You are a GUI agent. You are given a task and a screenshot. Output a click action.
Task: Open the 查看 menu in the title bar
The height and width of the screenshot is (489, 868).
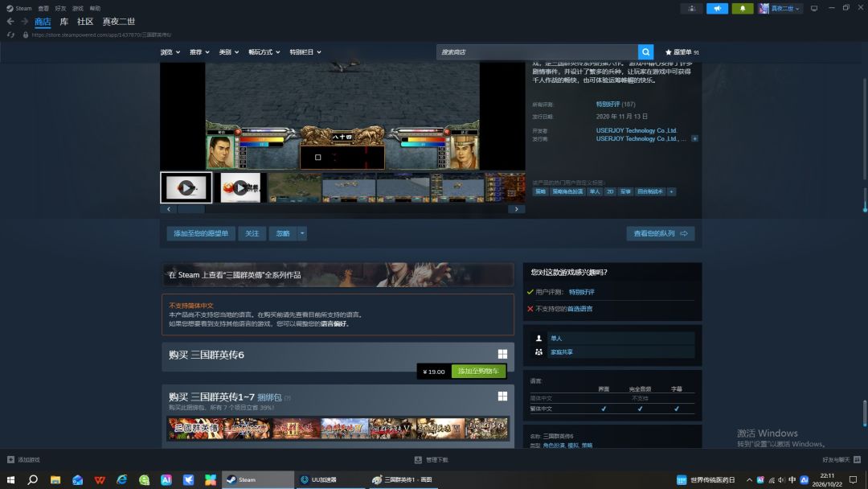pyautogui.click(x=43, y=8)
